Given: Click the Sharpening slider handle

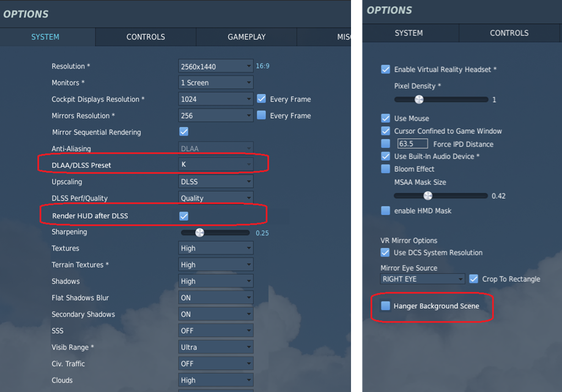Looking at the screenshot, I should click(199, 232).
